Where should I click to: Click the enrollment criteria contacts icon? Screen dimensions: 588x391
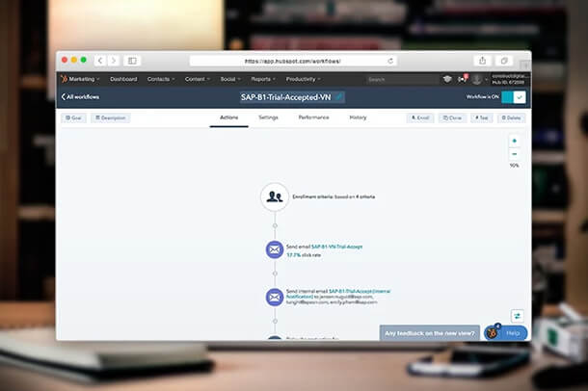275,196
